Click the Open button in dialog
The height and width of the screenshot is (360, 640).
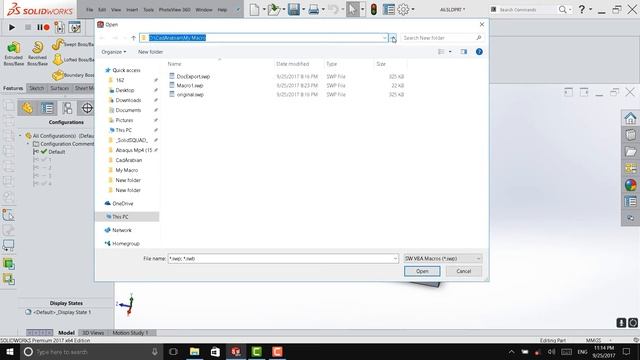click(422, 271)
